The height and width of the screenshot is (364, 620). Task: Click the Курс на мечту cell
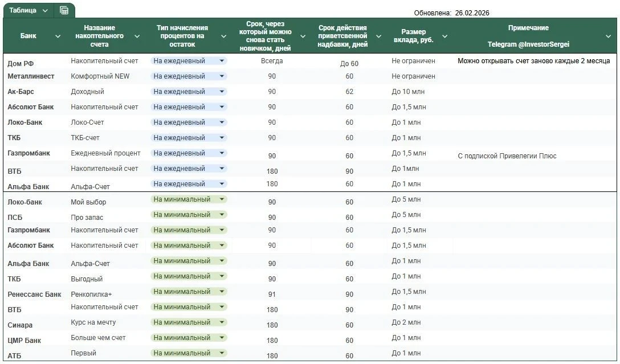93,322
